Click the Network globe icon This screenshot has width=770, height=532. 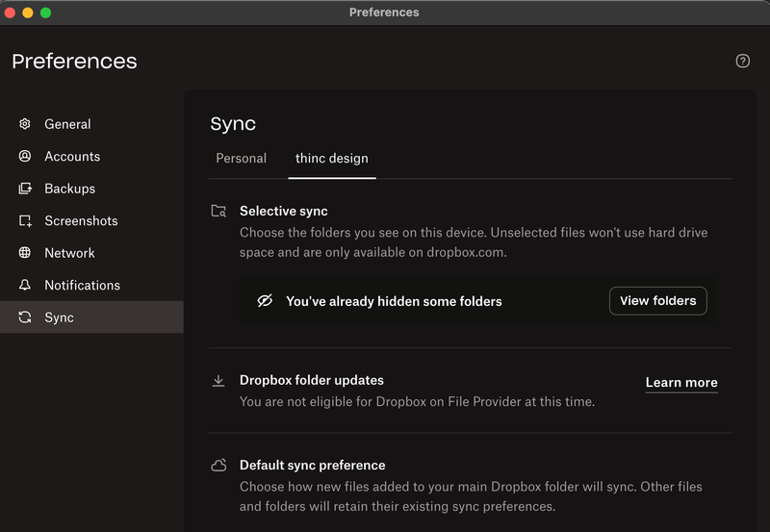click(25, 253)
